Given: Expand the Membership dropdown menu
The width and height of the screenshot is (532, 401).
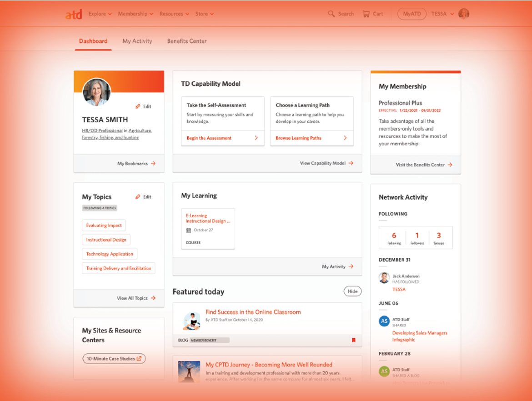Looking at the screenshot, I should [x=136, y=14].
